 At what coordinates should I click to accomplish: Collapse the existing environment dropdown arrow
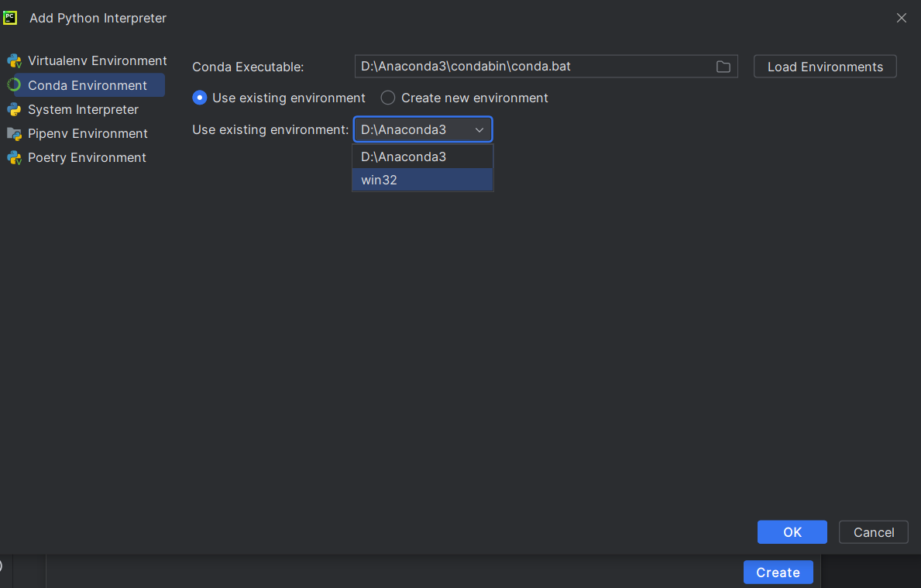pos(479,130)
